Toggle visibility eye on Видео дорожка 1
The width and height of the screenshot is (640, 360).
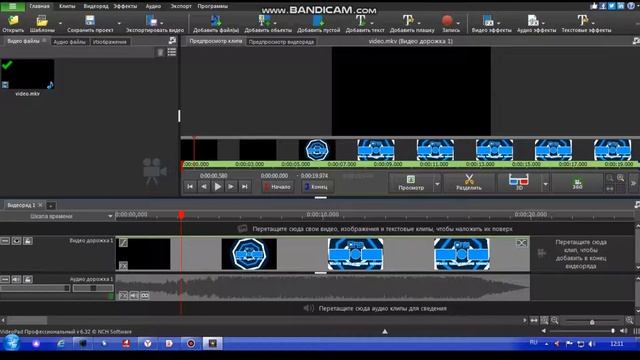tap(16, 241)
